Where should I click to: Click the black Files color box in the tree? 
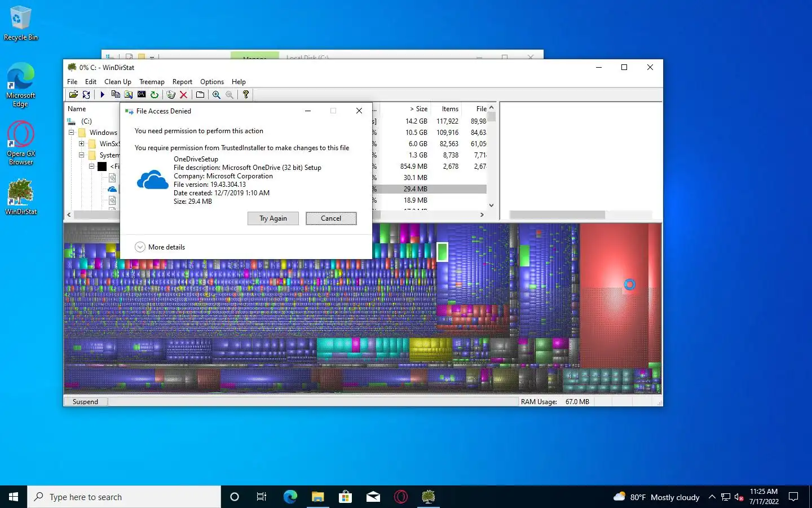pyautogui.click(x=102, y=167)
